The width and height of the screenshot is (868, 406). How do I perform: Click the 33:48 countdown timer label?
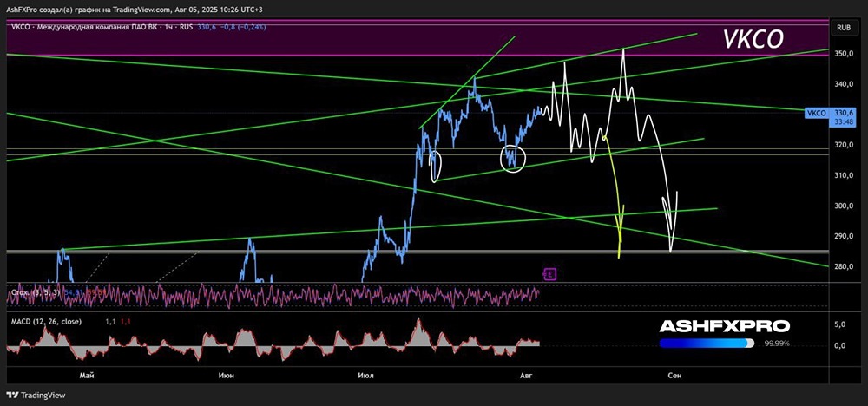click(x=844, y=123)
